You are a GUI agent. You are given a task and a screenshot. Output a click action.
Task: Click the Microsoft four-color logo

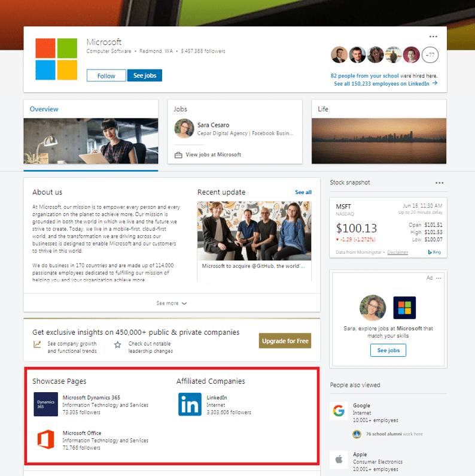[x=56, y=59]
